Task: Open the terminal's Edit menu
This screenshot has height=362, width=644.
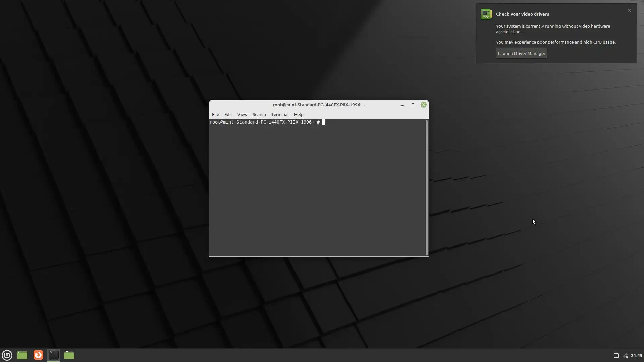Action: click(x=228, y=114)
